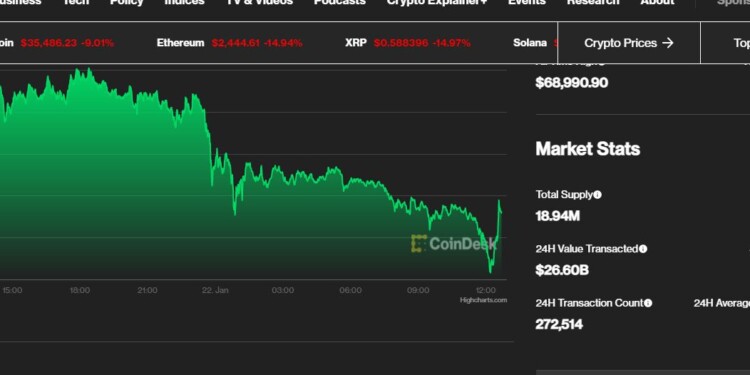750x375 pixels.
Task: Show info for 24H Transaction Count
Action: point(648,303)
